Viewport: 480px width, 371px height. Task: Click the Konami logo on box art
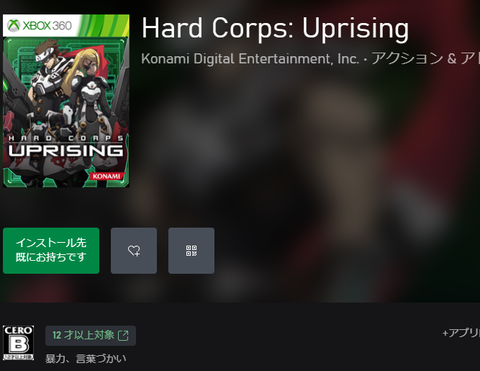pos(106,176)
